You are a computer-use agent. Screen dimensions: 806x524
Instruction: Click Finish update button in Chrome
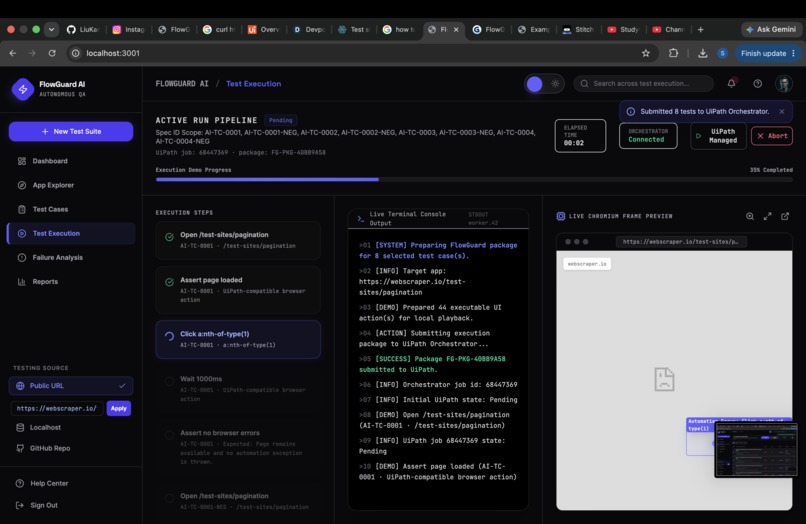coord(768,53)
